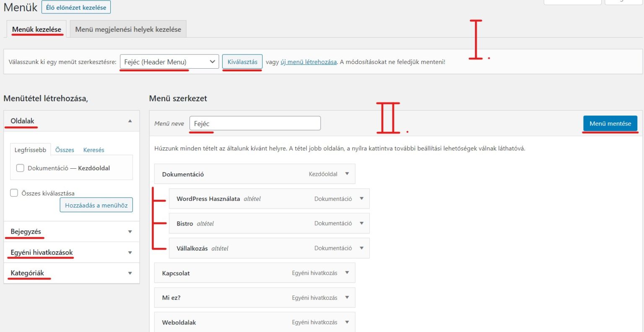Open WordPress Használata item settings arrow
This screenshot has width=644, height=332.
[361, 198]
